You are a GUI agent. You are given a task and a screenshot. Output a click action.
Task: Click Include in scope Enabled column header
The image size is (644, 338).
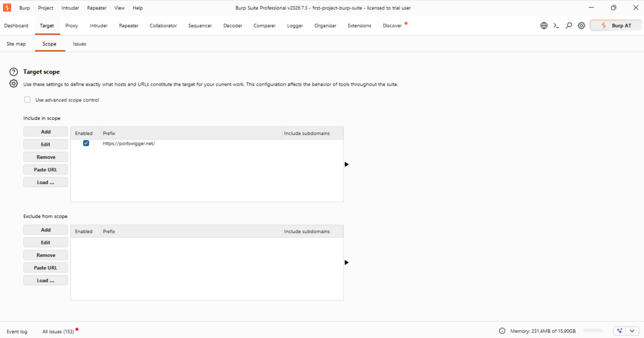[86, 133]
